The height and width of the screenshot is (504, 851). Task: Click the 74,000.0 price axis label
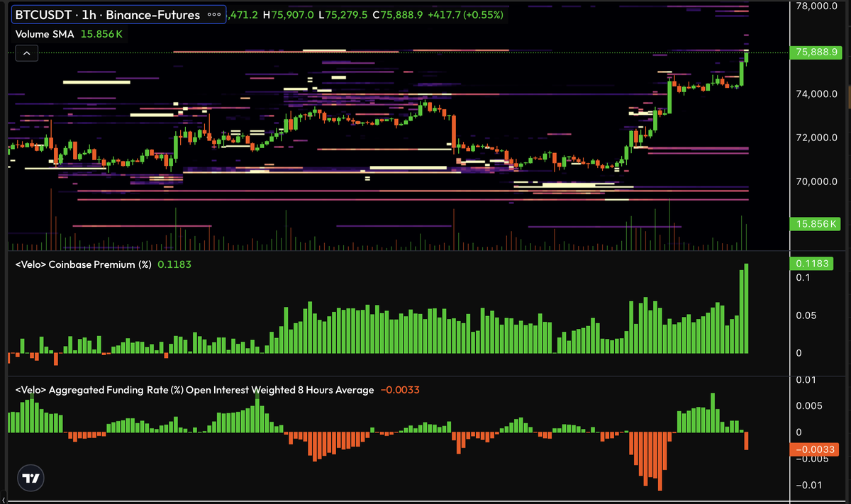click(818, 94)
